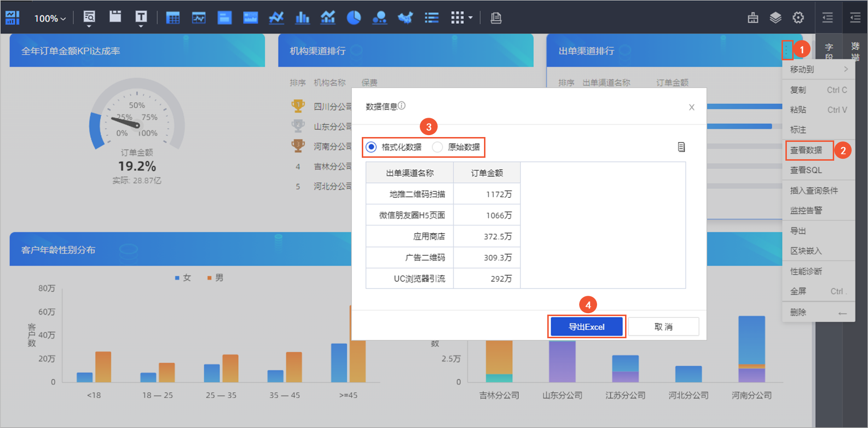The image size is (868, 428).
Task: Click the copy data icon in dialog
Action: pyautogui.click(x=681, y=147)
